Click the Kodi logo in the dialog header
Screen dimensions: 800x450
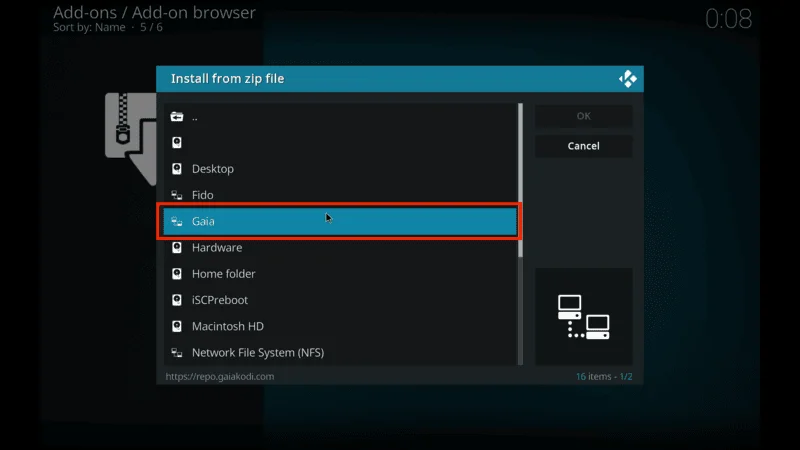[x=628, y=79]
